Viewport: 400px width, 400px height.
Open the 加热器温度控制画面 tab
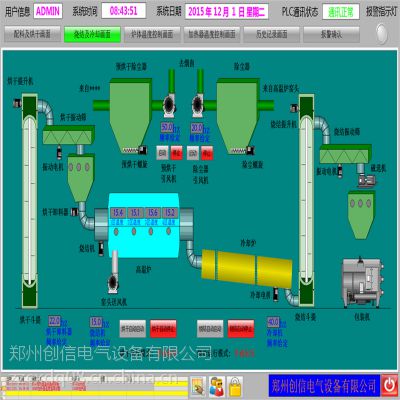pos(212,34)
